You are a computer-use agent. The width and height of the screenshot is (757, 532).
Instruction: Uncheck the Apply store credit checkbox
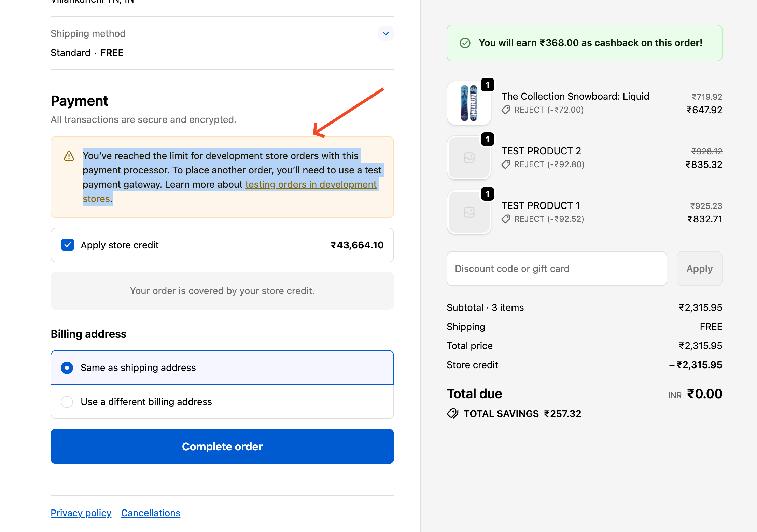pyautogui.click(x=68, y=245)
